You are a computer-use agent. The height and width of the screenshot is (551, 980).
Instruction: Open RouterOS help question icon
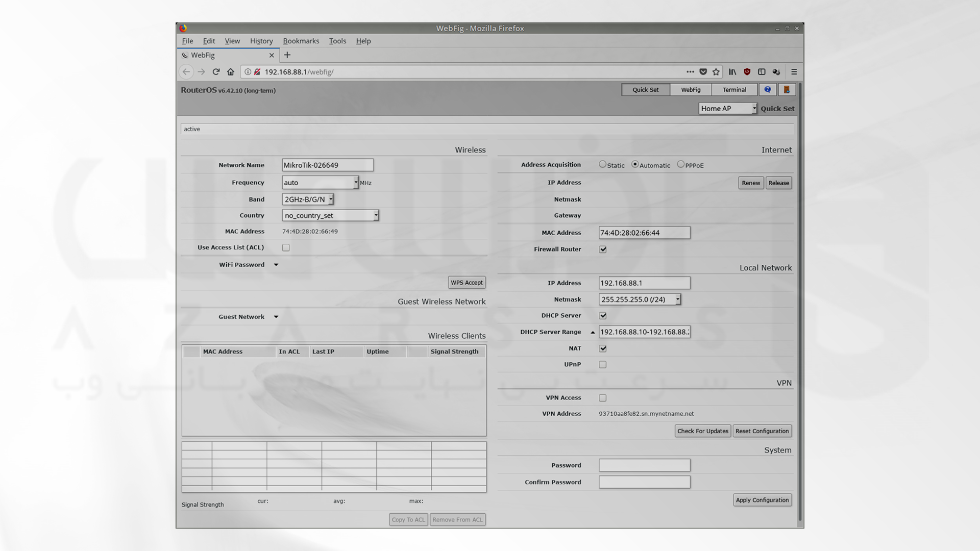(x=768, y=90)
